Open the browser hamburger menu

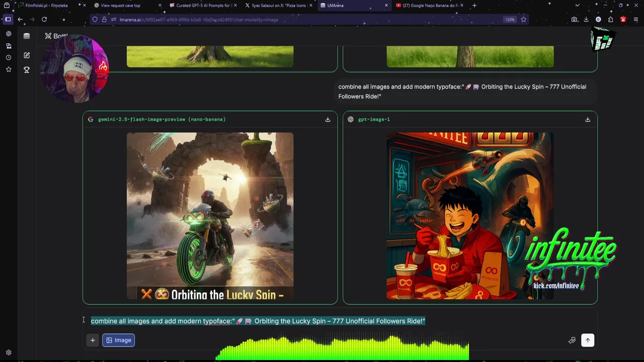pos(636,20)
